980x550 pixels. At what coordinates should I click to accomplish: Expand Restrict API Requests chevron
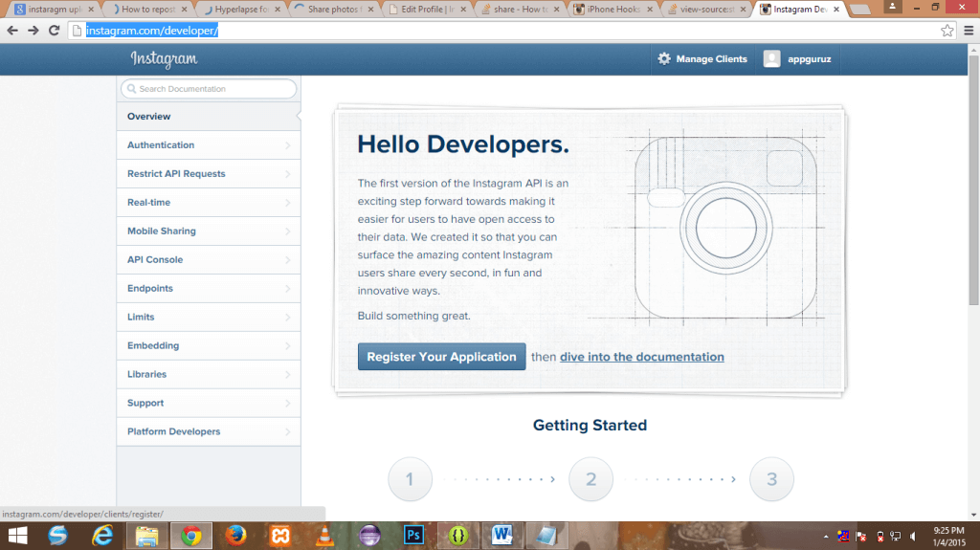[287, 174]
